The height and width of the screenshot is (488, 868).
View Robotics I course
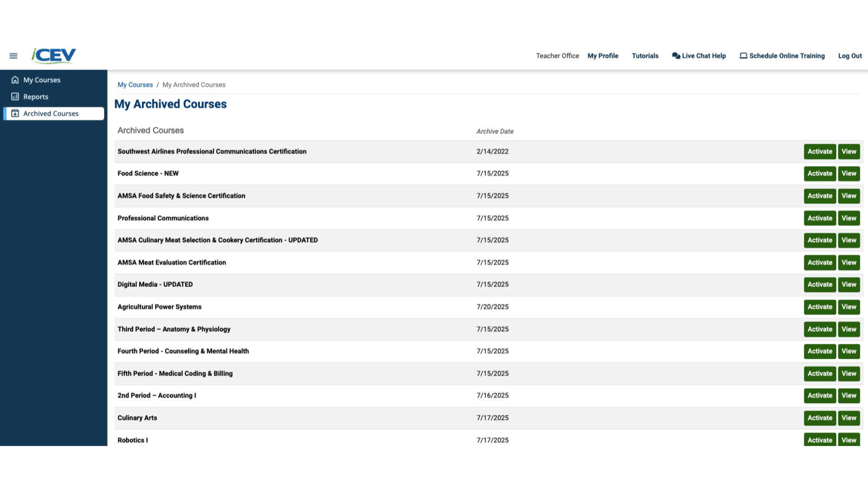pyautogui.click(x=849, y=440)
